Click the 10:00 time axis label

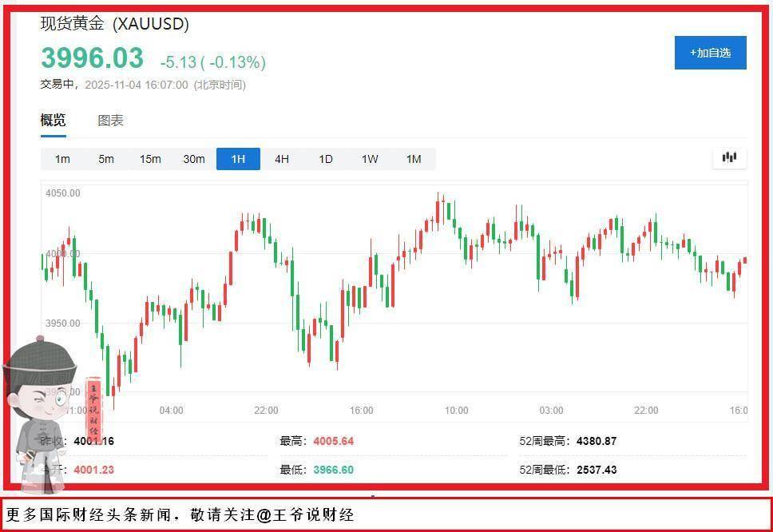click(457, 411)
